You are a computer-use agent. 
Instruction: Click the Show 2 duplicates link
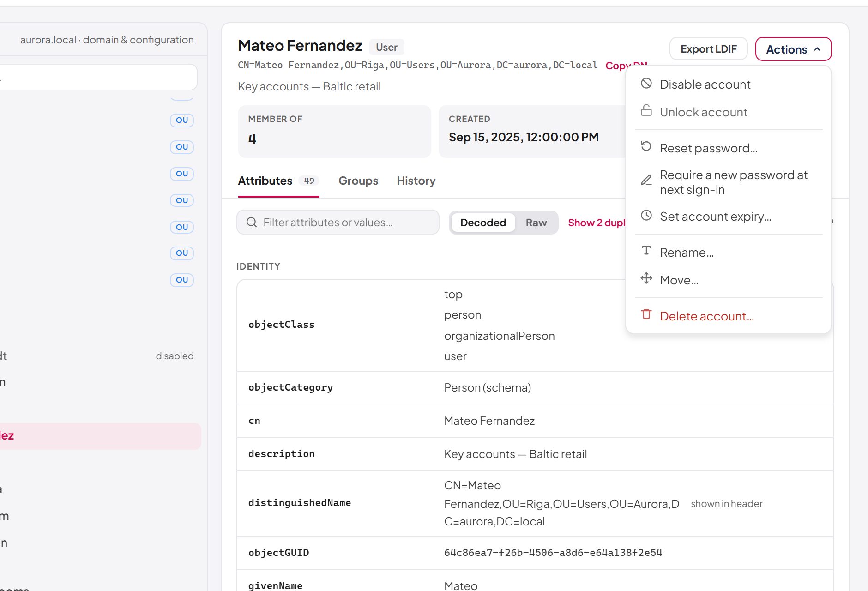pyautogui.click(x=597, y=223)
